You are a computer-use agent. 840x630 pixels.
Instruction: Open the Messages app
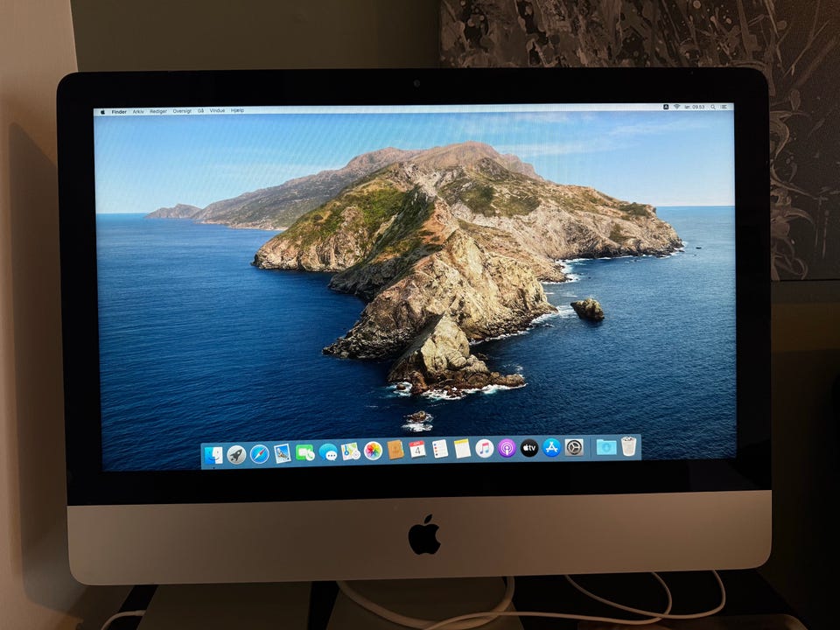328,452
